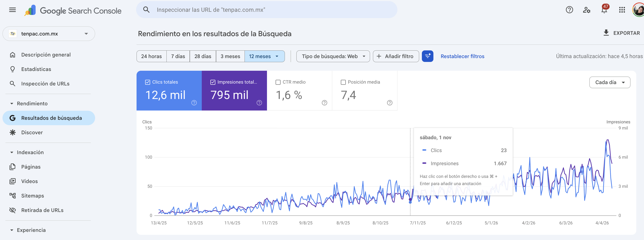The image size is (644, 240).
Task: Toggle the Clics totales checkbox
Action: [x=147, y=82]
